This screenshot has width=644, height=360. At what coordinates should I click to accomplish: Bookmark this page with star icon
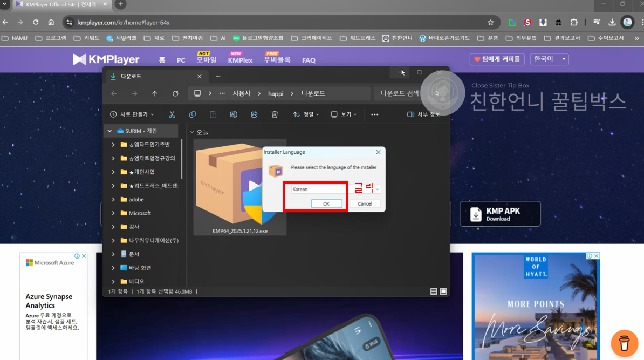(490, 23)
